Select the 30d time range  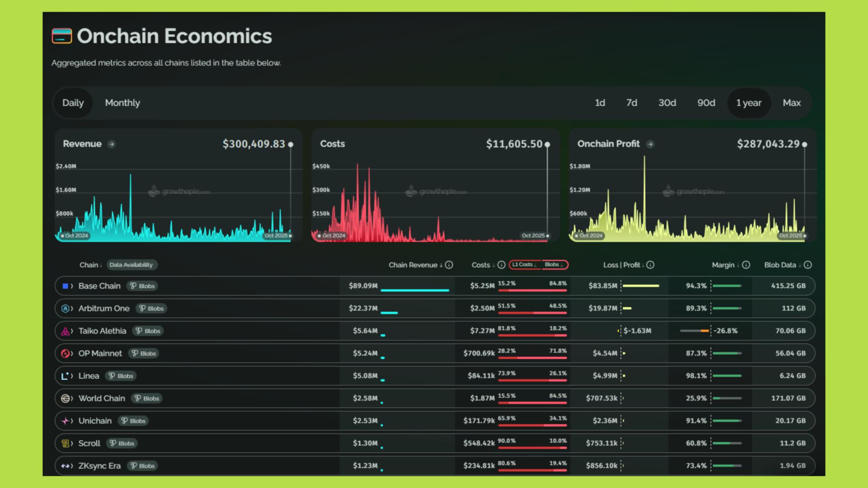[x=667, y=103]
